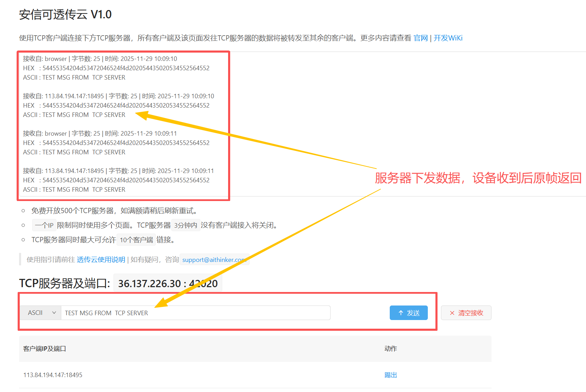Viewport: 586px width, 392px height.
Task: Click the 3分钟内 tag
Action: [186, 225]
